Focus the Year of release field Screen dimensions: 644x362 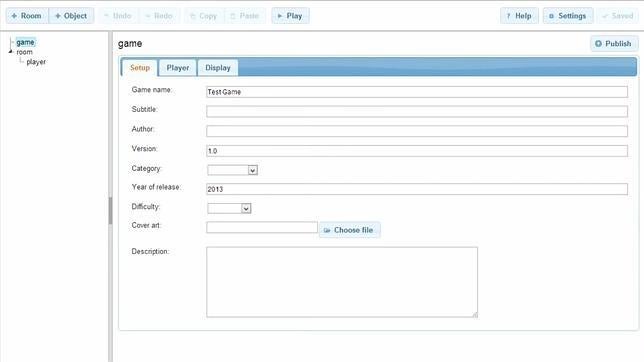click(417, 189)
